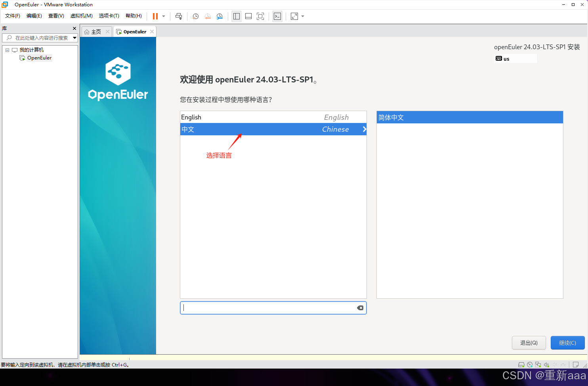Clear the language search field
The height and width of the screenshot is (386, 588).
(360, 308)
